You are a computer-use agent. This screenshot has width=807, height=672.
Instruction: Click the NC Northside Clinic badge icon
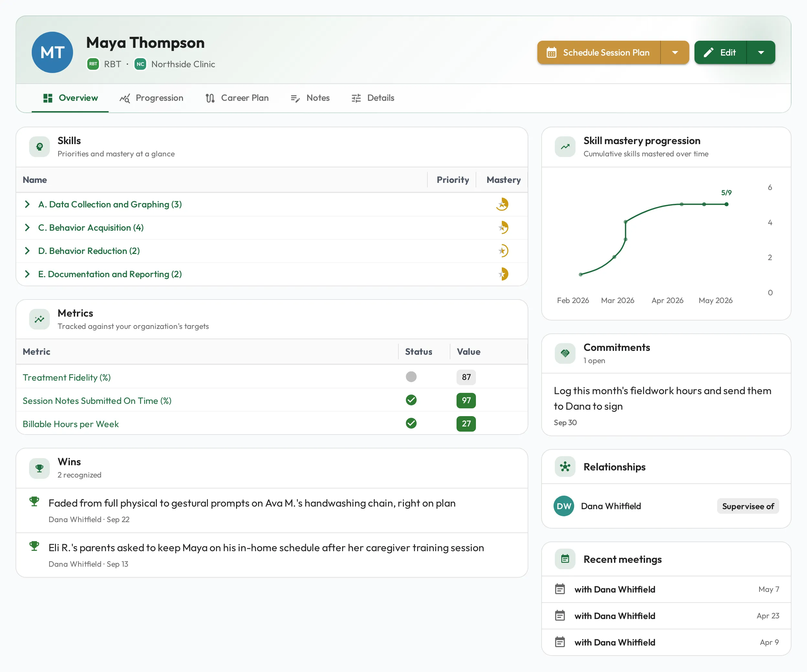pos(140,64)
